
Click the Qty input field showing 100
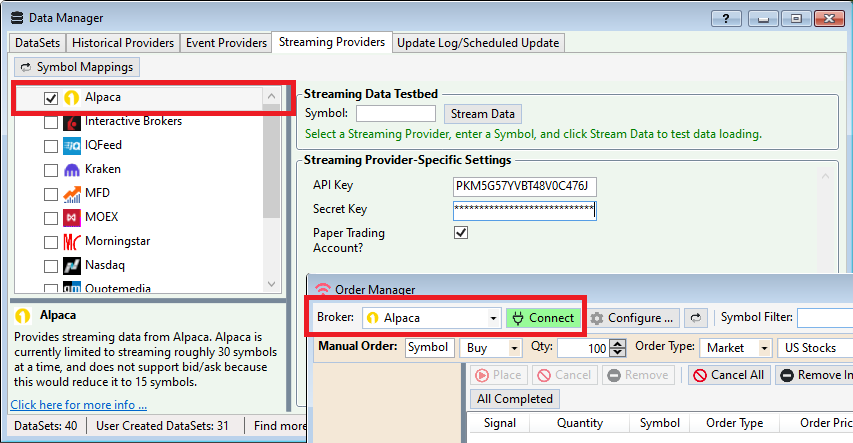pos(583,348)
